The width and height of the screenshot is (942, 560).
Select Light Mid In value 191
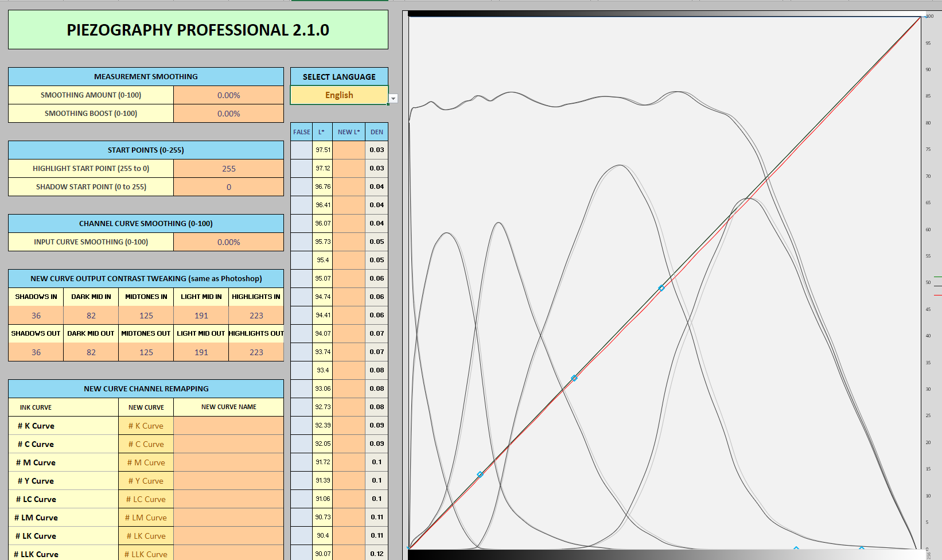coord(201,316)
